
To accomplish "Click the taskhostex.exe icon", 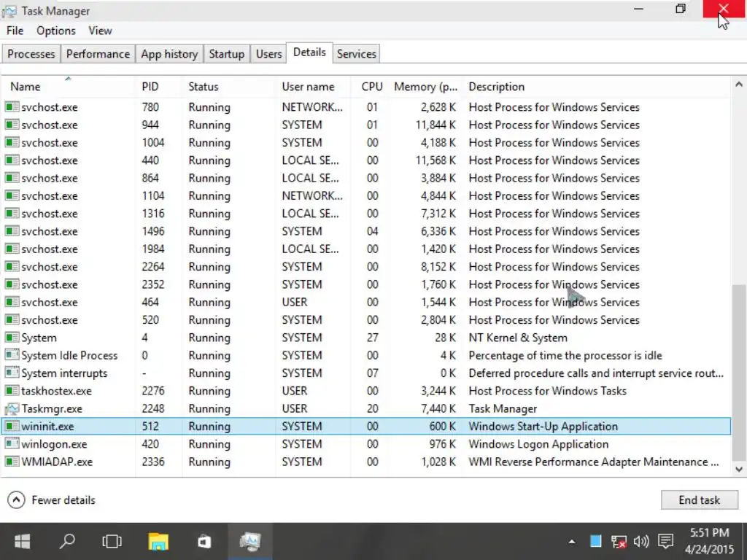I will point(12,391).
